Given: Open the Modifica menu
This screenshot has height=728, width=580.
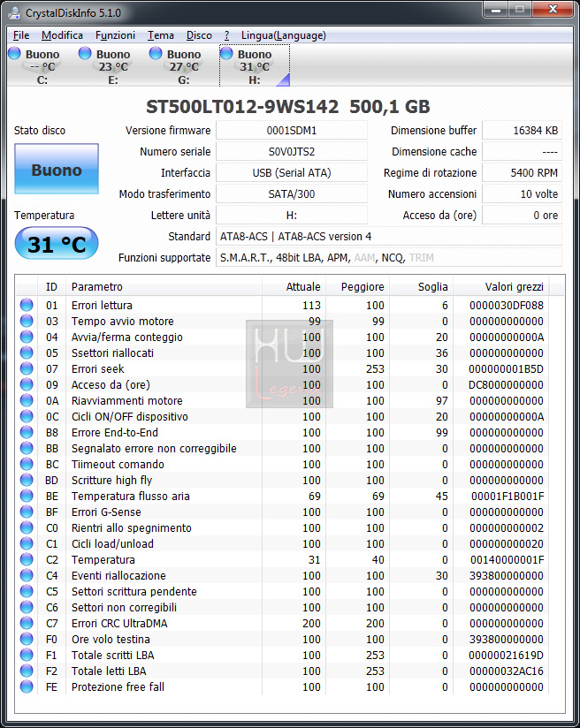Looking at the screenshot, I should click(62, 35).
